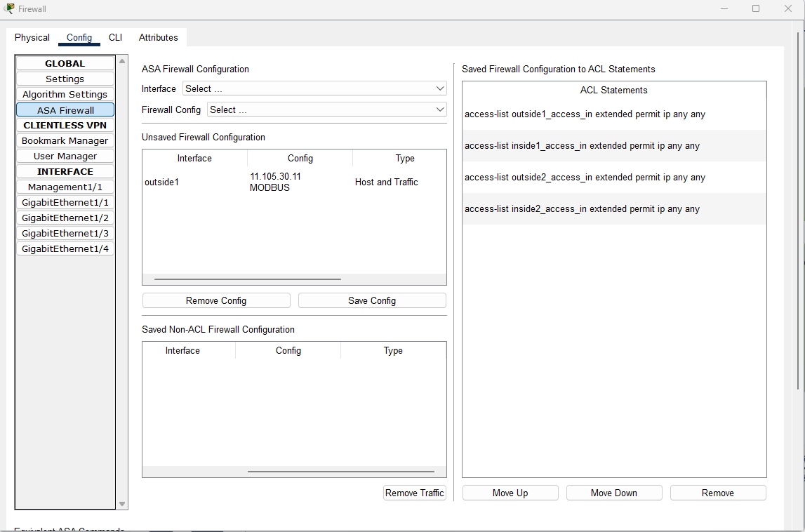The height and width of the screenshot is (532, 805).
Task: Open the User Manager panel
Action: coord(65,156)
